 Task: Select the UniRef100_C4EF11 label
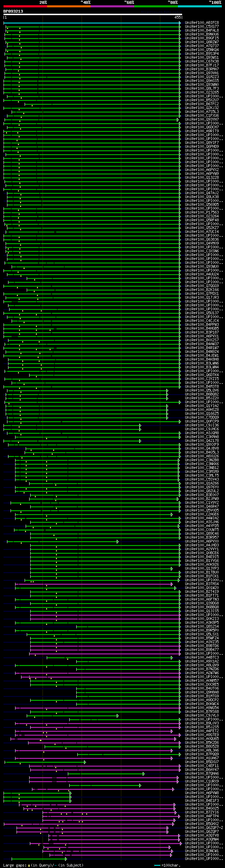coord(202,766)
